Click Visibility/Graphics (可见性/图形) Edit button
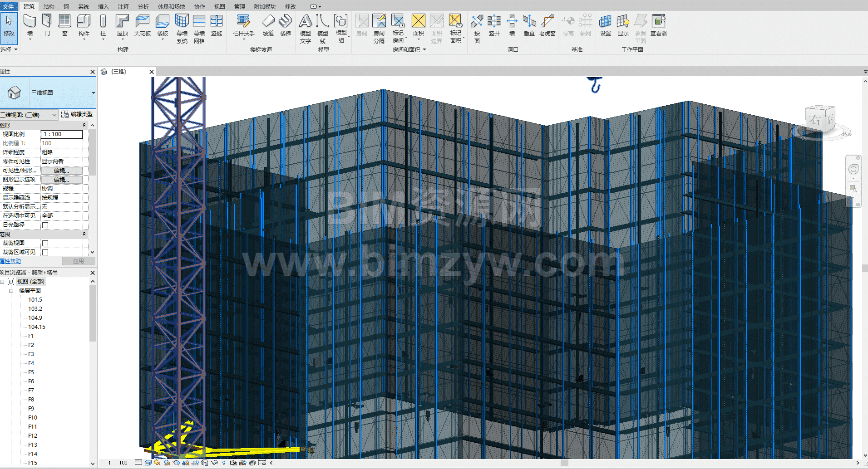 pos(62,171)
